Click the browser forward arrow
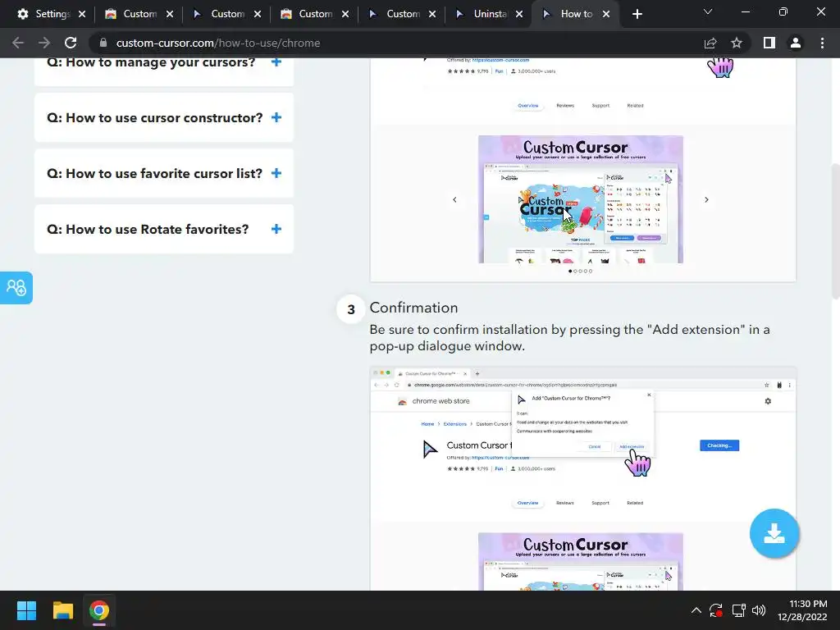 pos(44,43)
